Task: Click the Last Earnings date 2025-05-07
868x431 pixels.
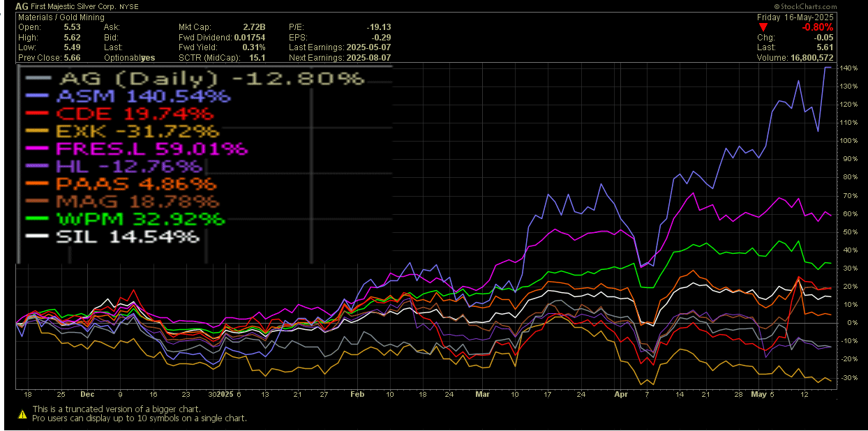Action: point(368,47)
